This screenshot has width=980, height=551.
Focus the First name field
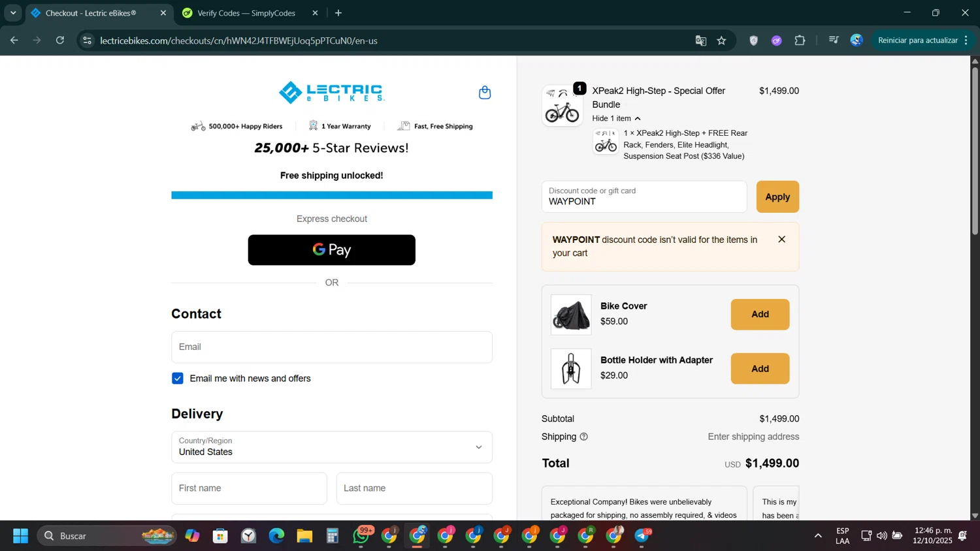250,488
